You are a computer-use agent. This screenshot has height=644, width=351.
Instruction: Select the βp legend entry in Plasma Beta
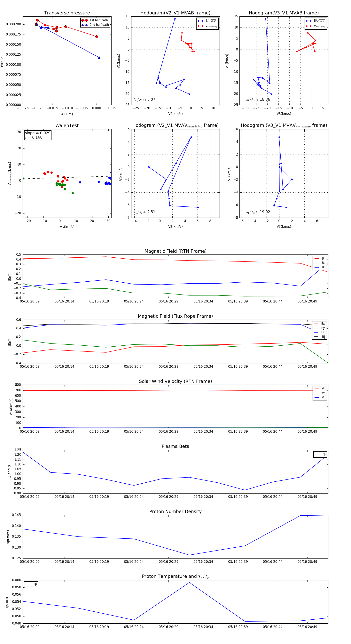320,454
